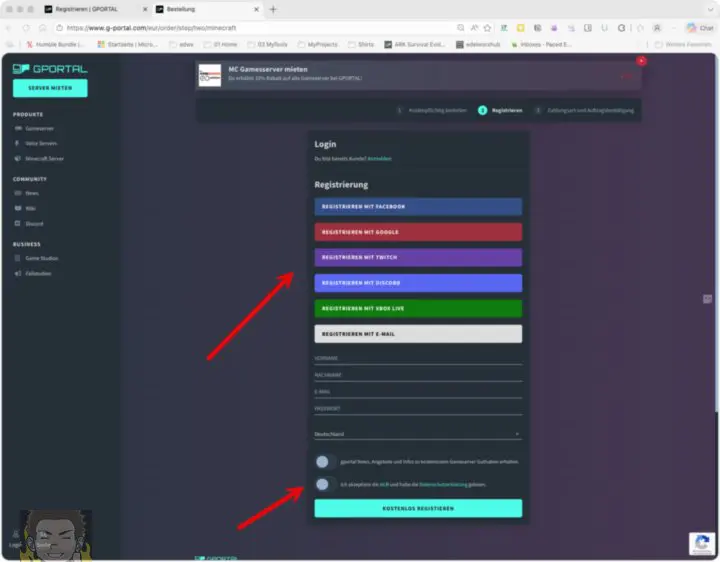The height and width of the screenshot is (562, 720).
Task: Click the address bar URL
Action: pyautogui.click(x=152, y=28)
